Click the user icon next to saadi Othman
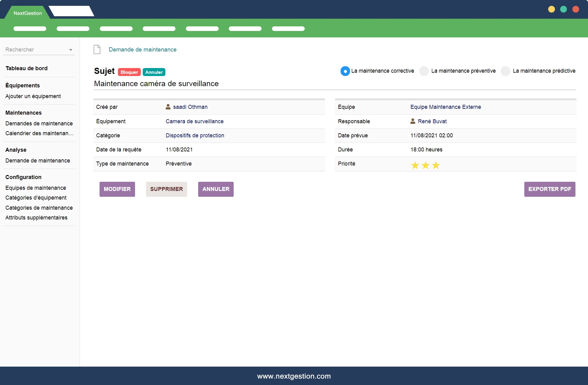The width and height of the screenshot is (588, 385). coord(168,107)
